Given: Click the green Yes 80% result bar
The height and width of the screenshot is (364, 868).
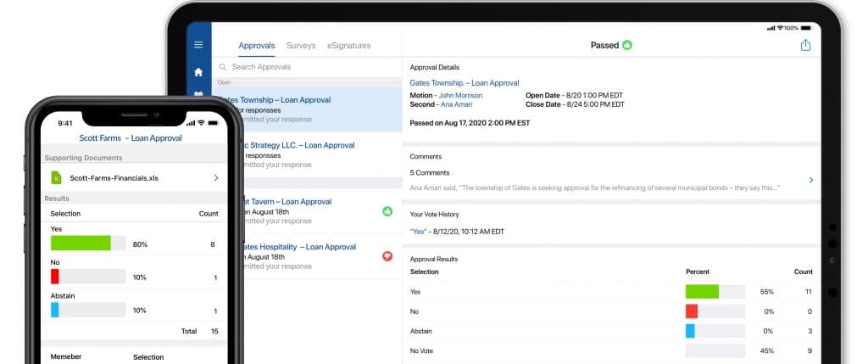Looking at the screenshot, I should 81,244.
